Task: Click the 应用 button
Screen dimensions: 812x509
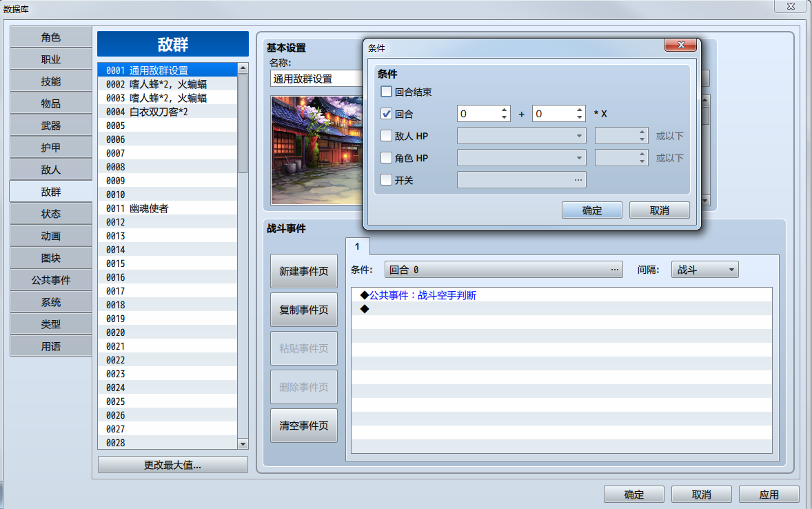Action: coord(769,495)
